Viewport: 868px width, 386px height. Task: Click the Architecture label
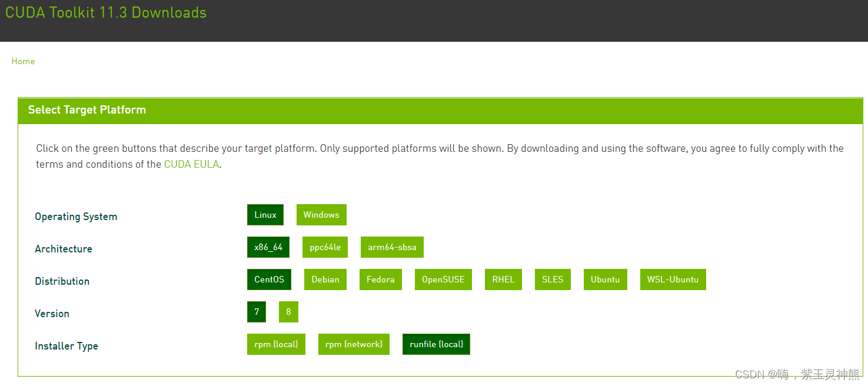64,249
